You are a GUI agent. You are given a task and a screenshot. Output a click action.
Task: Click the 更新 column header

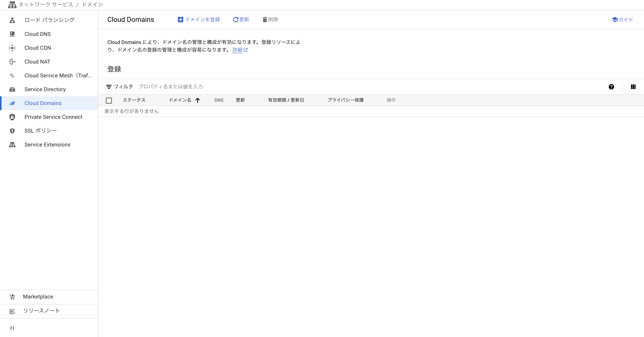tap(240, 100)
